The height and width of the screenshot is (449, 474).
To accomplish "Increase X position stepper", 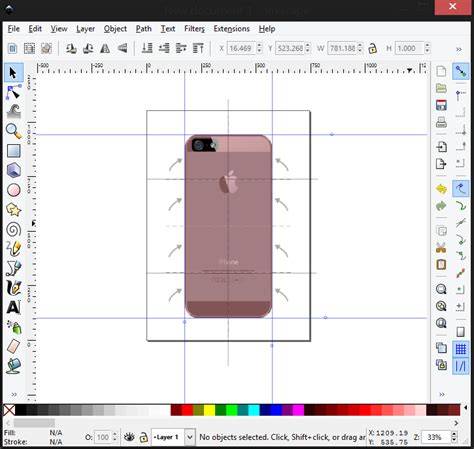I will point(260,46).
